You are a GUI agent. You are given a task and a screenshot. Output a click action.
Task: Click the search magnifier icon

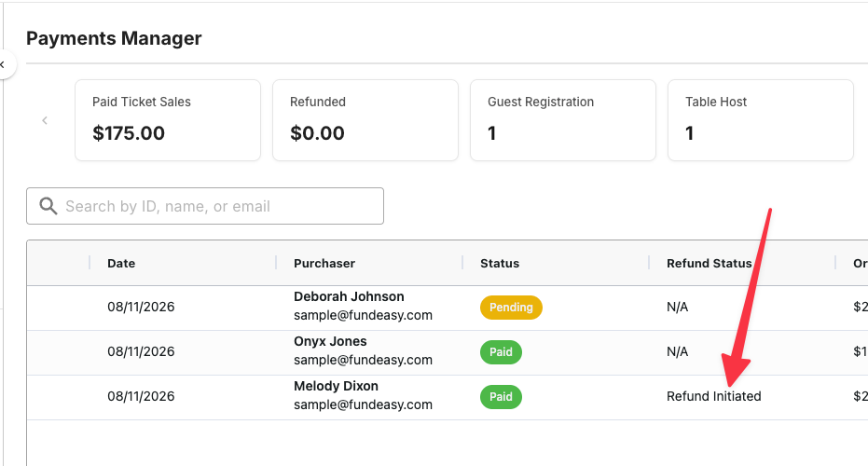click(x=48, y=206)
